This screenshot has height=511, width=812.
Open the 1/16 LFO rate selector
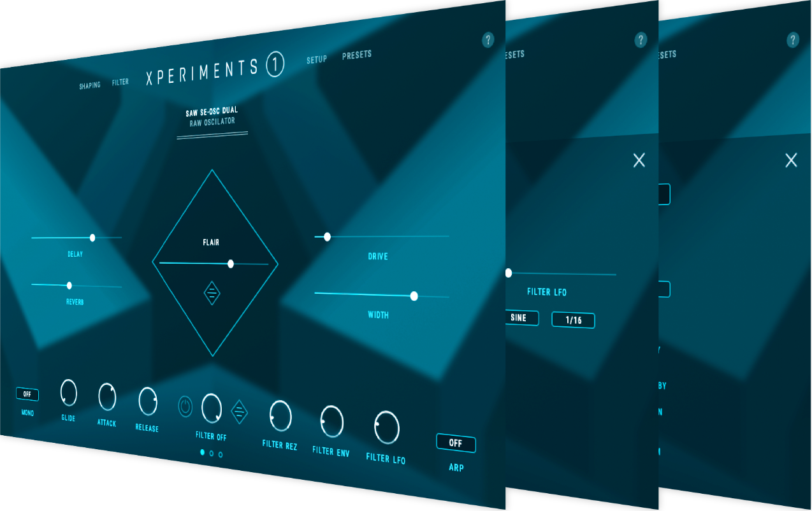click(x=574, y=320)
